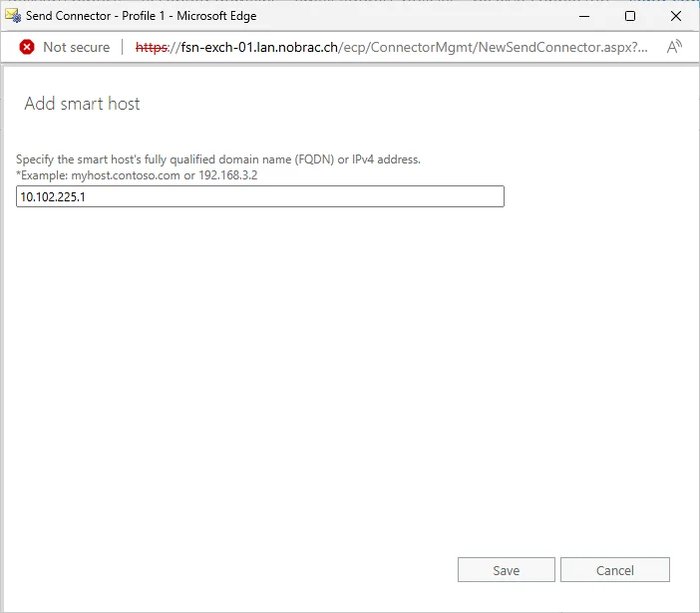Click the myhost.contoso.com example text
This screenshot has width=700, height=613.
[126, 174]
